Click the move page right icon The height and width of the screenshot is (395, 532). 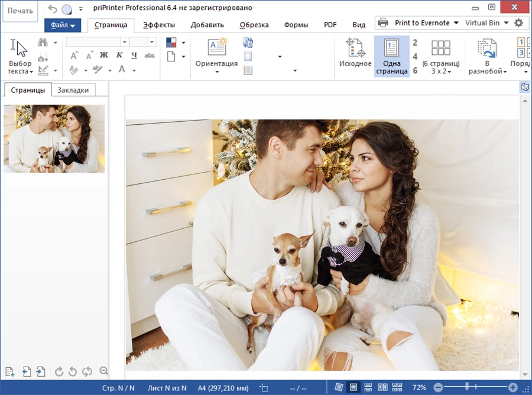click(x=41, y=371)
